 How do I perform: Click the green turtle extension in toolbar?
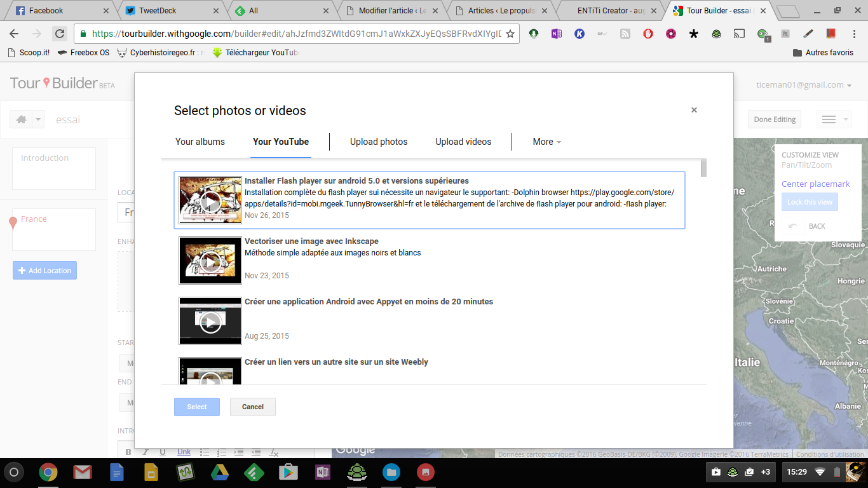point(717,34)
